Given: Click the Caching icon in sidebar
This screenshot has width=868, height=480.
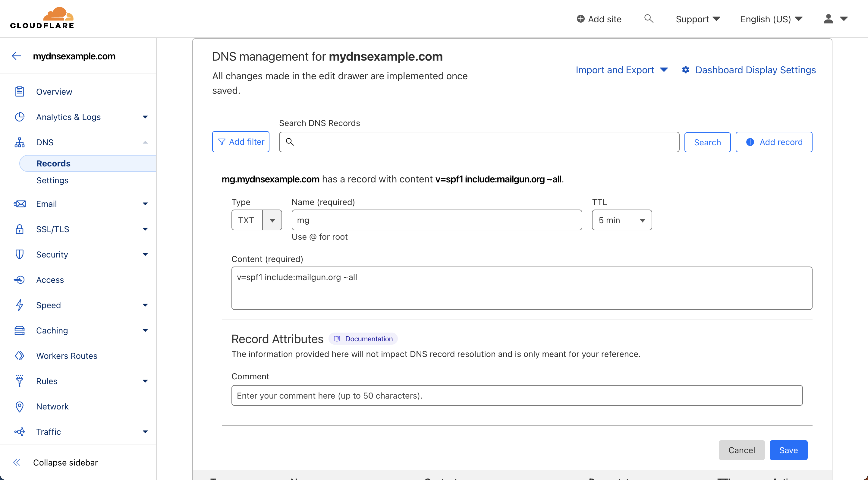Looking at the screenshot, I should [x=20, y=330].
